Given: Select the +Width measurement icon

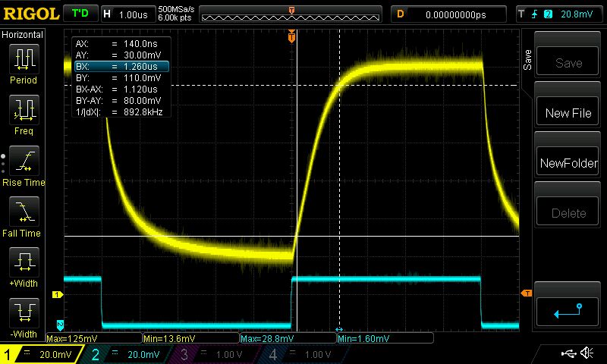Looking at the screenshot, I should coord(24,262).
